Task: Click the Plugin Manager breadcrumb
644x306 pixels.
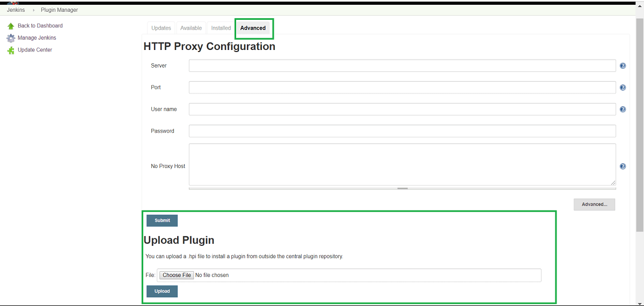Action: pos(59,10)
